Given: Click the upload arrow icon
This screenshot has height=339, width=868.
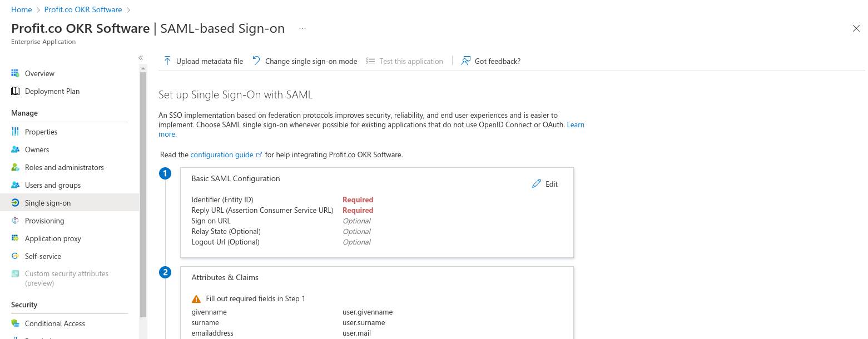Looking at the screenshot, I should coord(167,61).
